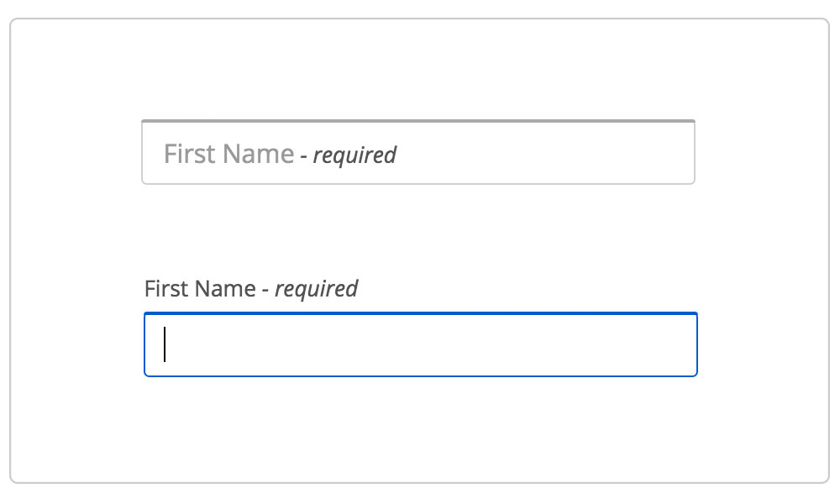
Task: Place caret at blinking cursor in blue field
Action: pos(165,344)
